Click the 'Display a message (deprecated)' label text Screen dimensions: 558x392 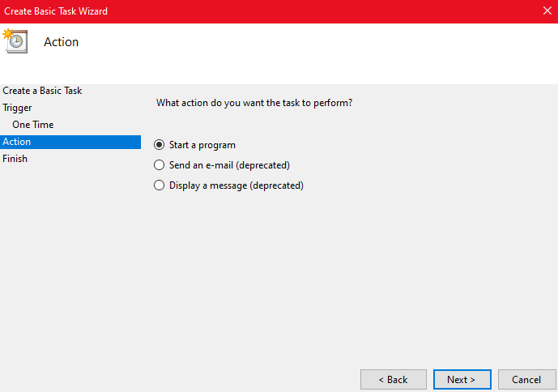click(x=236, y=185)
